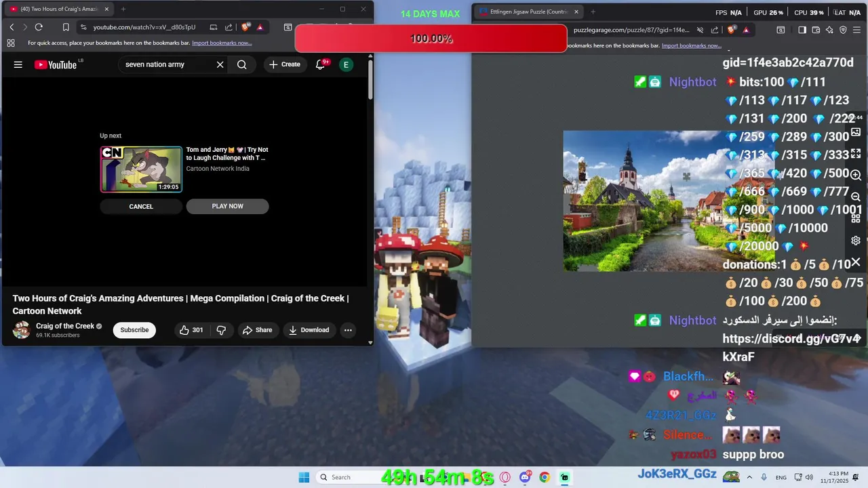Share the Craig of the Creek video
Screen dimensions: 868x488
click(x=257, y=330)
